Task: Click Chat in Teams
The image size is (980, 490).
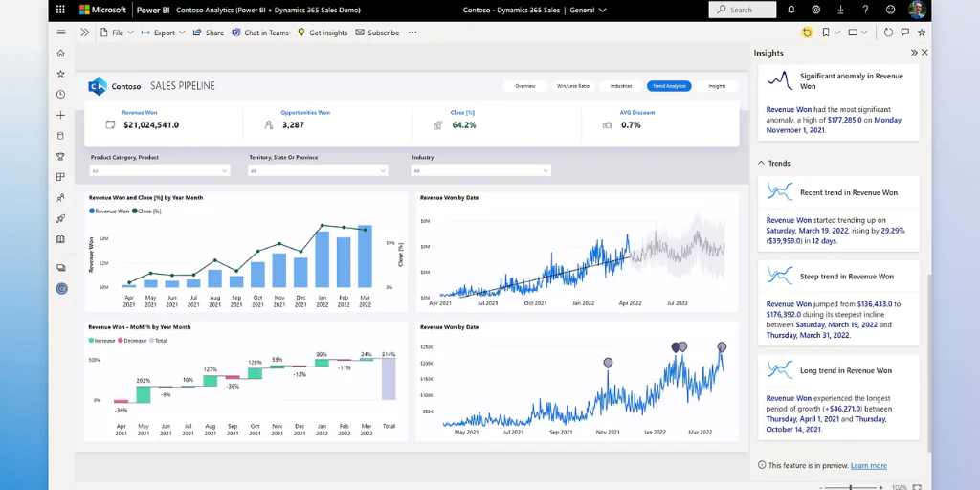Action: 260,33
